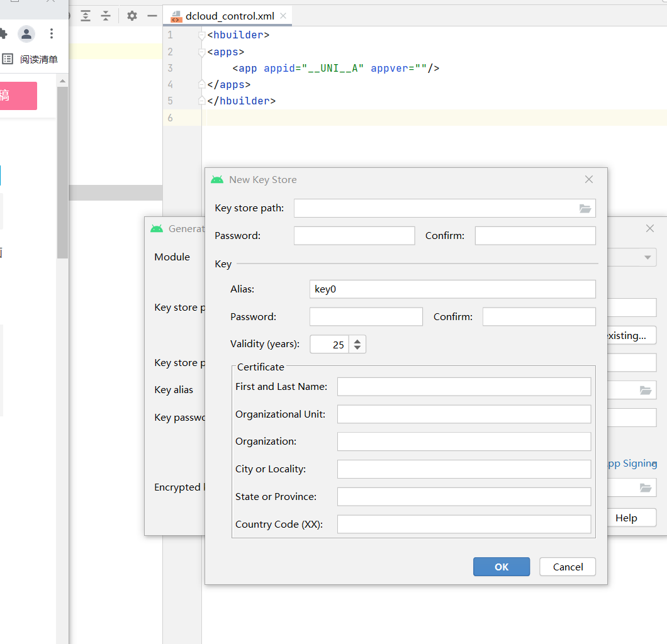Click the State or Province field
Viewport: 667px width, 644px height.
tap(464, 496)
